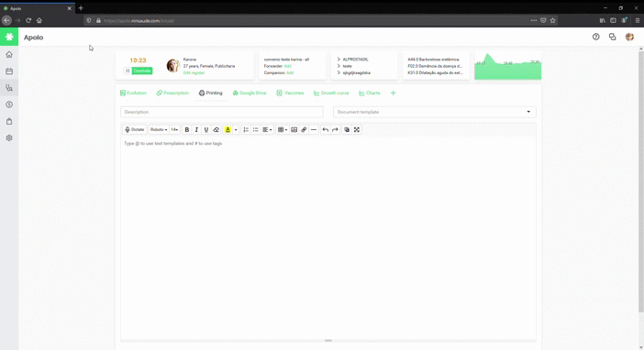
Task: Open the Vaccines tab
Action: [290, 93]
